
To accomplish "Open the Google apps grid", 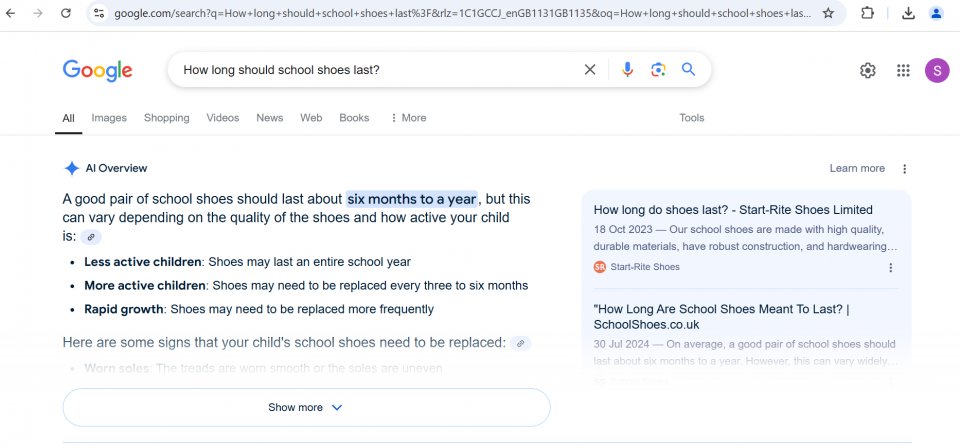I will click(x=903, y=70).
